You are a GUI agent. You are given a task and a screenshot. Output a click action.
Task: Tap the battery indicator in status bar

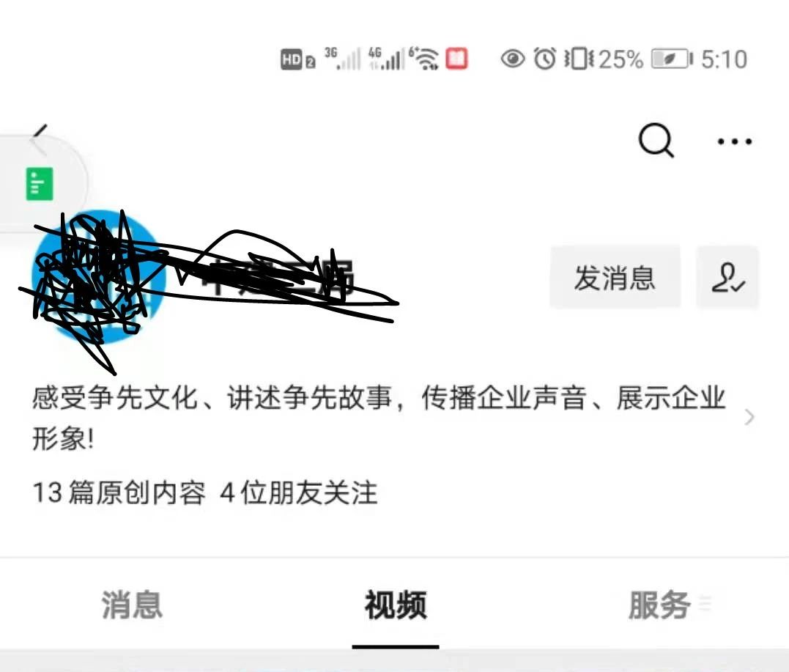(x=672, y=59)
